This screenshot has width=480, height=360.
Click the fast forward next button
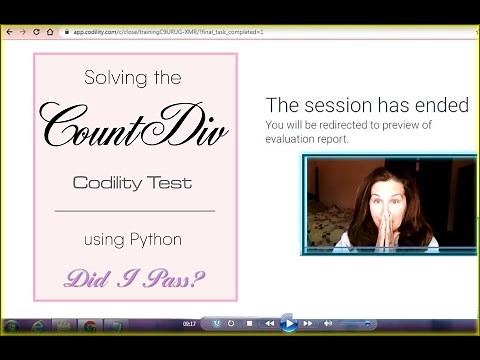[308, 323]
